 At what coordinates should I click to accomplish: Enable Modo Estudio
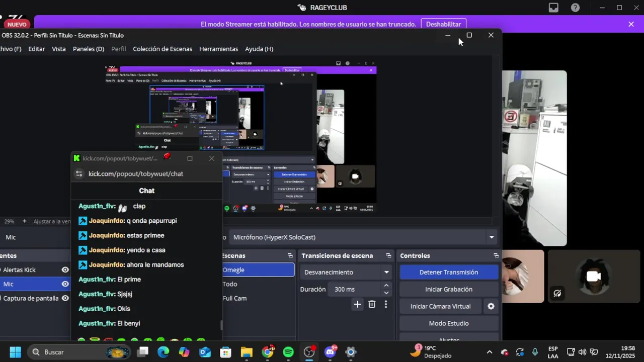(x=449, y=323)
